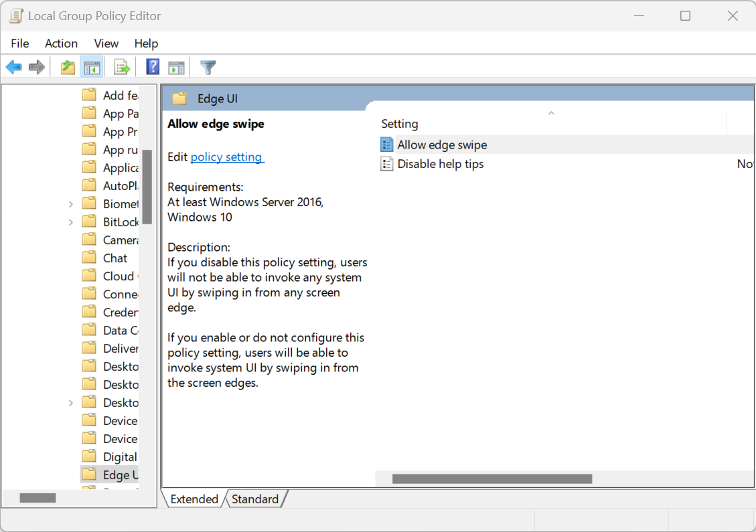This screenshot has height=532, width=756.
Task: Select the Add fe tree item
Action: click(121, 96)
